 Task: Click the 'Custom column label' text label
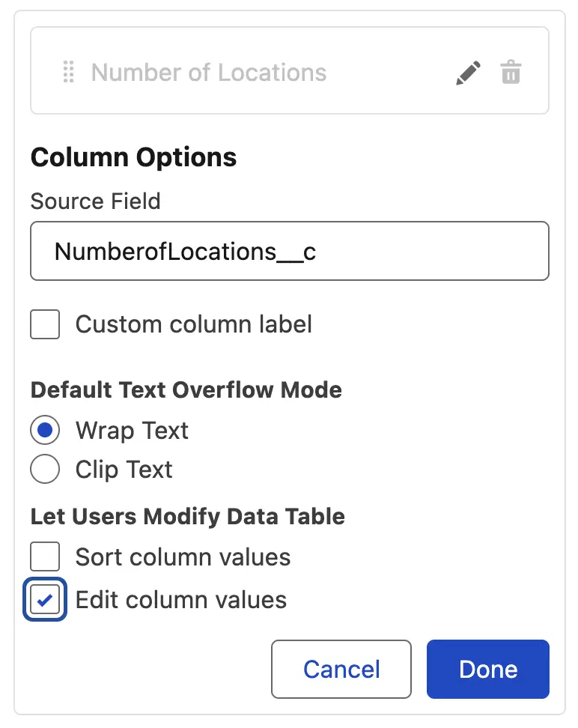tap(194, 324)
